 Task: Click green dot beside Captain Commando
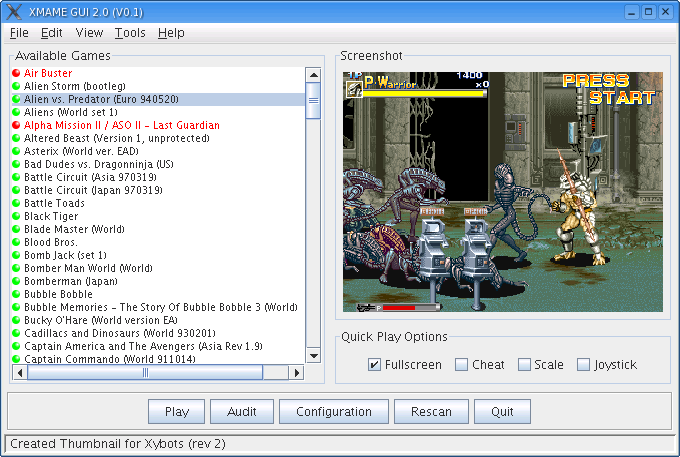point(16,359)
